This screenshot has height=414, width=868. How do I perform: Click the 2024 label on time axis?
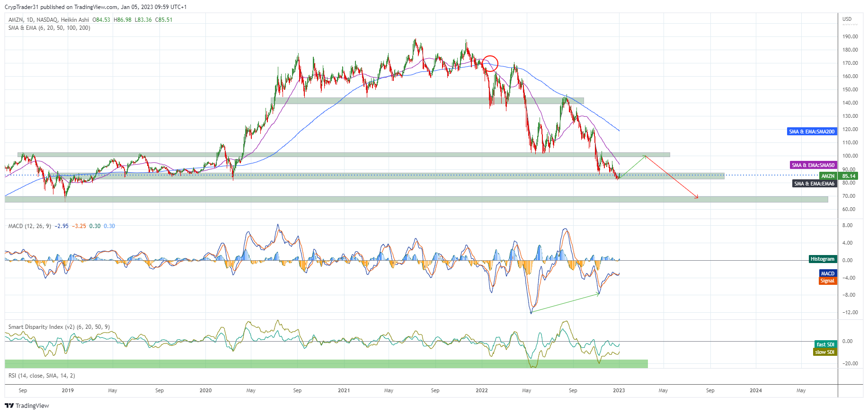(756, 390)
